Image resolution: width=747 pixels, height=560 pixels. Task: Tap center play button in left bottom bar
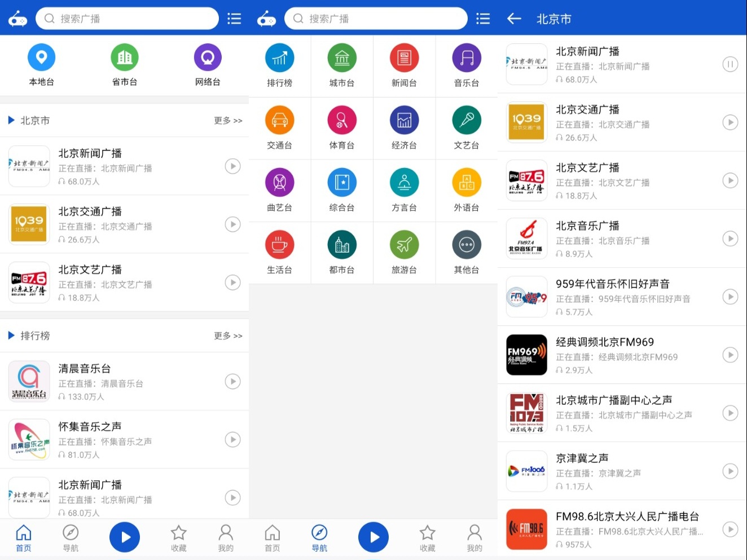coord(125,537)
